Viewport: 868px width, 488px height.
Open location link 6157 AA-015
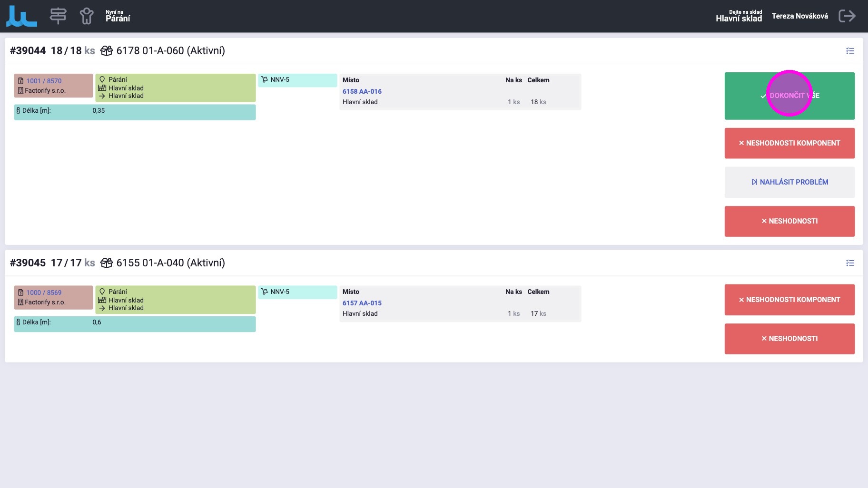pyautogui.click(x=362, y=303)
